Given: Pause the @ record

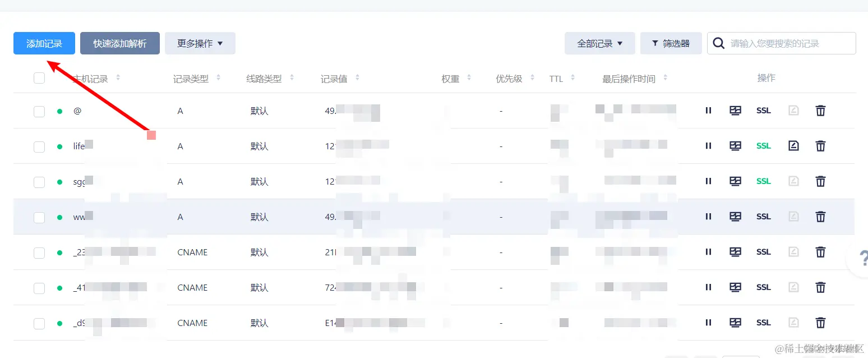Looking at the screenshot, I should (708, 111).
